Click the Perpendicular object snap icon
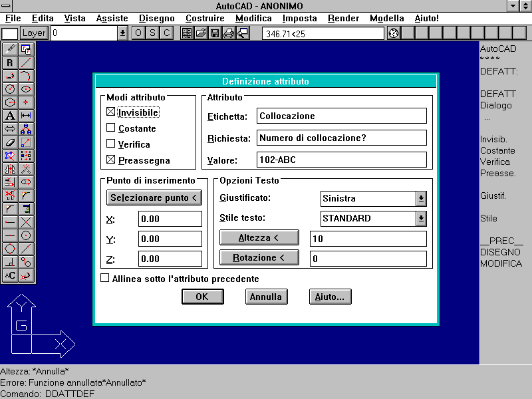Screen dimensions: 532x399 [x=10, y=262]
